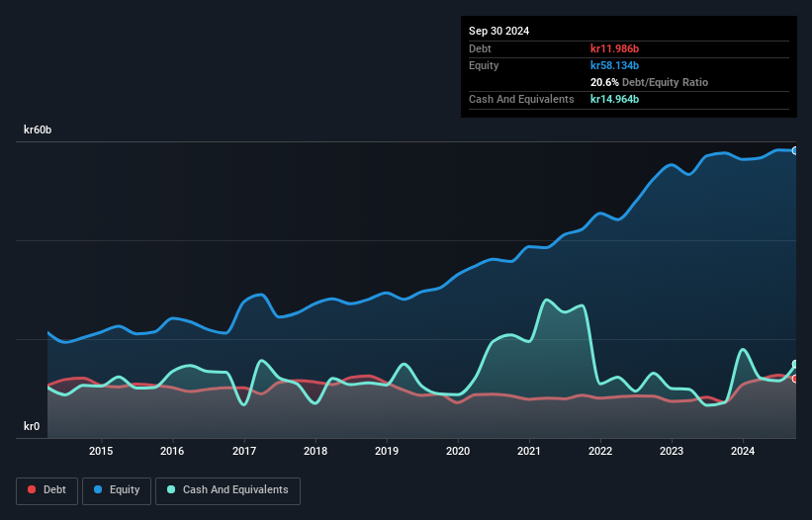Click the 2015 x-axis label
812x520 pixels.
[x=101, y=451]
